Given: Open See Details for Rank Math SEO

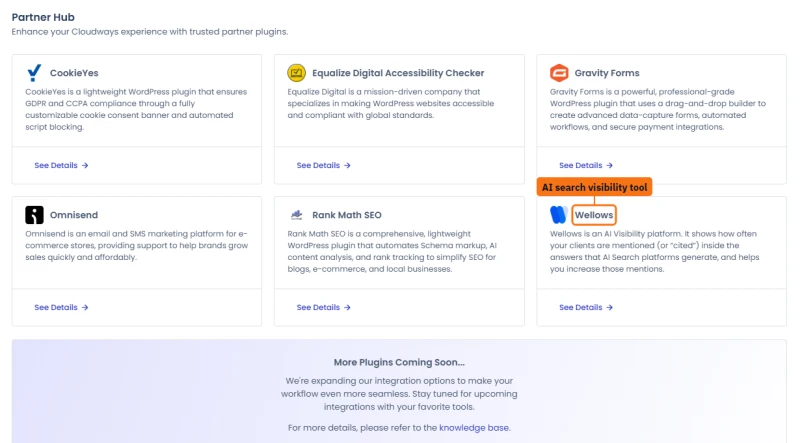Looking at the screenshot, I should tap(323, 307).
